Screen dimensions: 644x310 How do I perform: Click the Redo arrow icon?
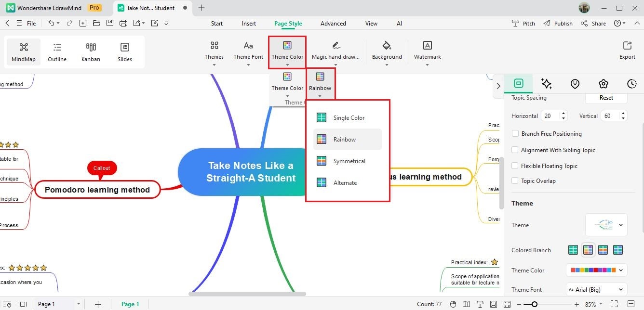(x=70, y=23)
